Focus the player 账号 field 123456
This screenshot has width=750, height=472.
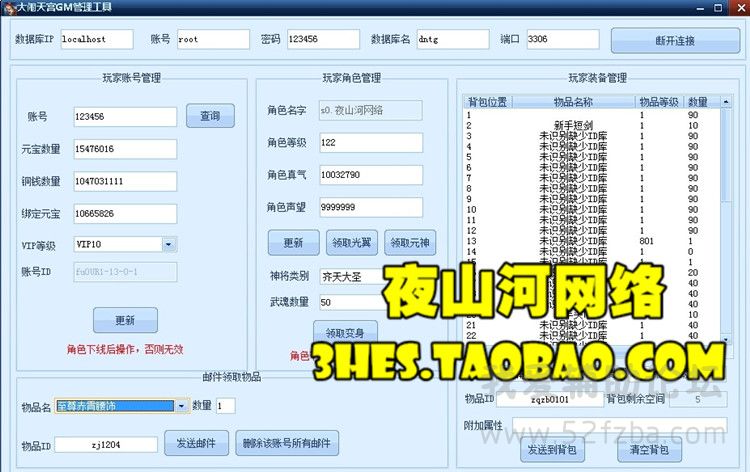point(125,117)
